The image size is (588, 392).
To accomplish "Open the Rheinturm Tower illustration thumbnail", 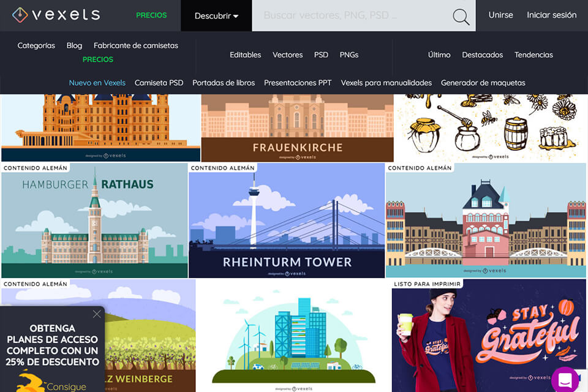I will click(x=287, y=221).
